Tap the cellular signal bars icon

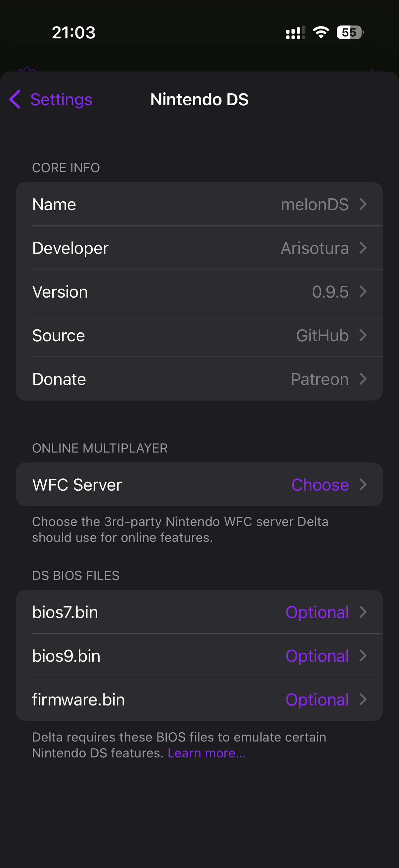pyautogui.click(x=295, y=33)
